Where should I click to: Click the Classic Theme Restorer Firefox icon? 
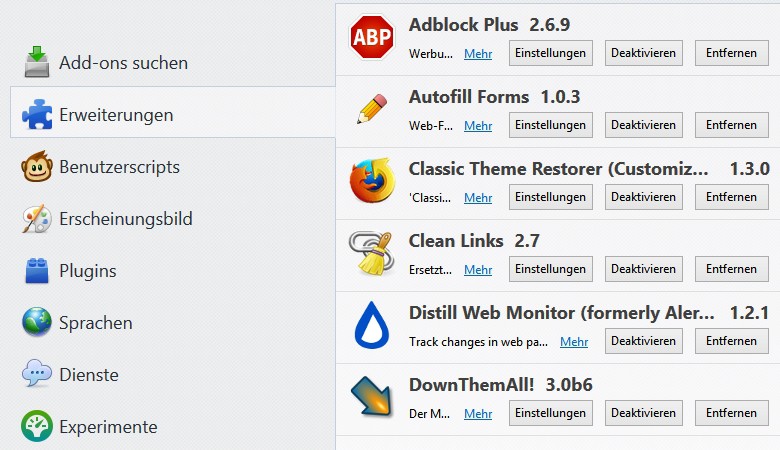coord(371,183)
